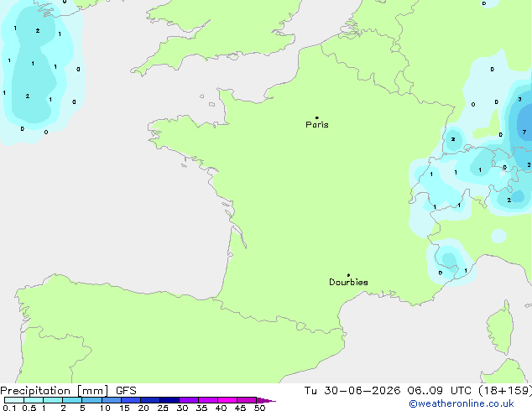Pick the lightest cyan swatch starting the legend
532x411 pixels.
tap(14, 400)
